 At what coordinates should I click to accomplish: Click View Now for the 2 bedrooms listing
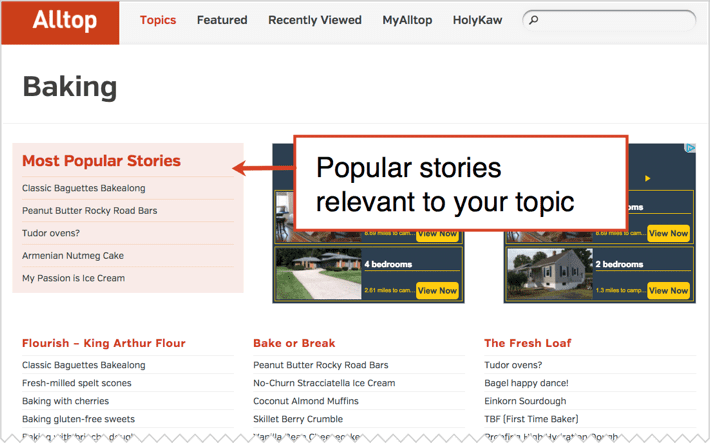point(668,291)
